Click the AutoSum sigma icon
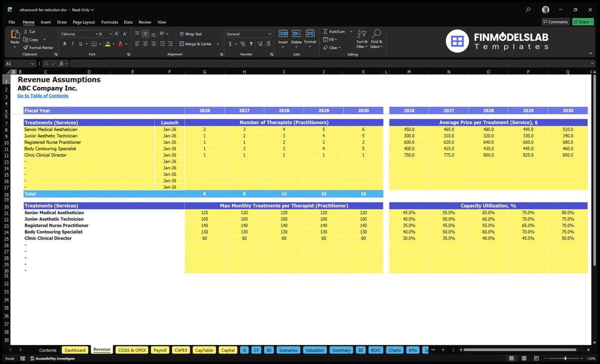Screen dimensions: 600x364 [x=325, y=31]
